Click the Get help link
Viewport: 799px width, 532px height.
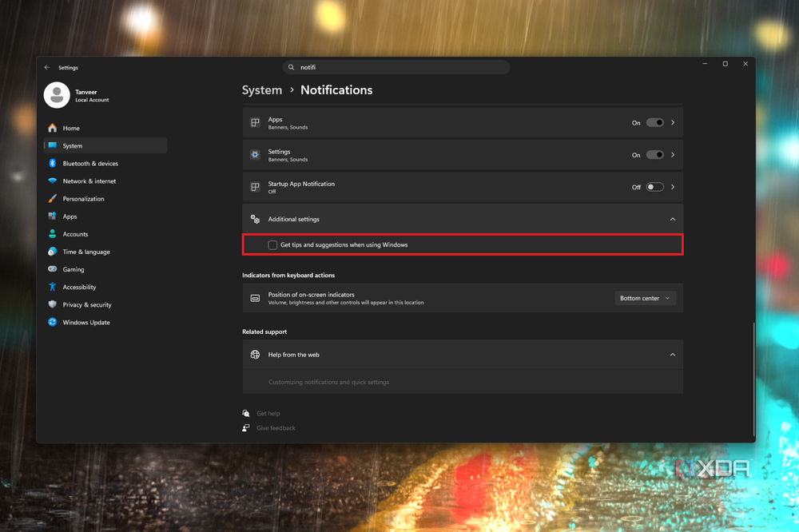268,413
